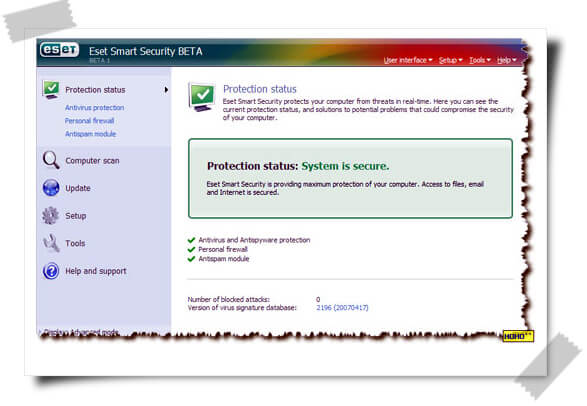Open the User interface dropdown menu
The width and height of the screenshot is (587, 406).
(408, 60)
